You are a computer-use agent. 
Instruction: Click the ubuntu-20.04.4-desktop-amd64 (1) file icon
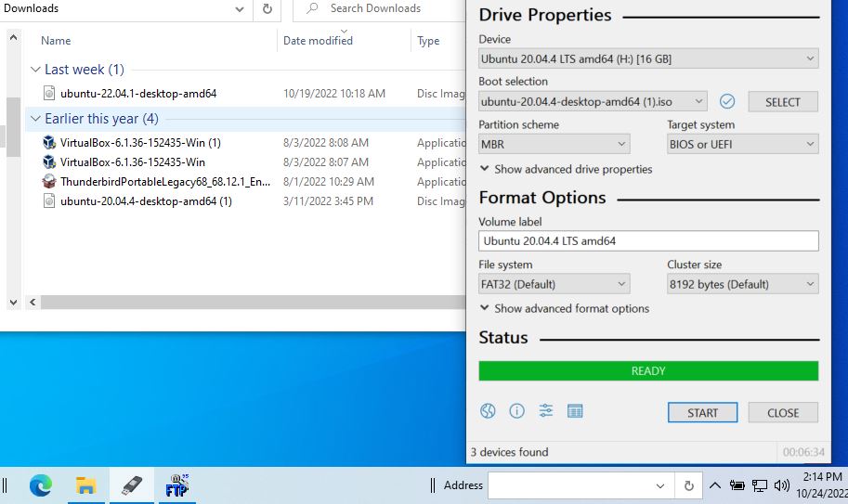pyautogui.click(x=48, y=201)
